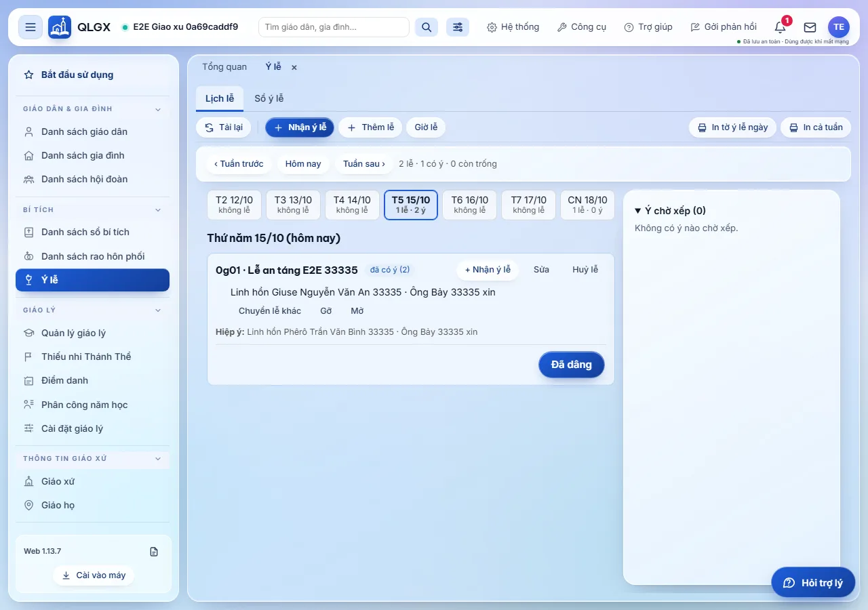Open the Công cụ menu
The height and width of the screenshot is (610, 868).
coord(581,27)
